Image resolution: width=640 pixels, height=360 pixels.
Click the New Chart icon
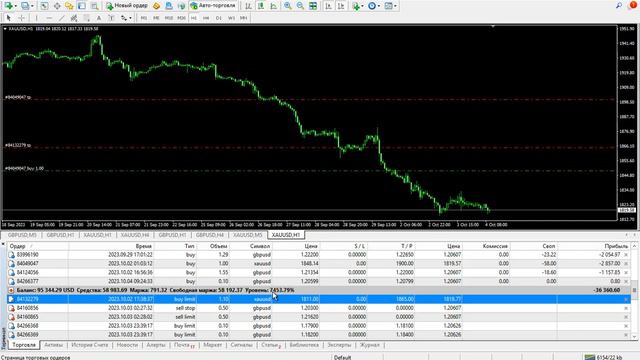coord(8,6)
